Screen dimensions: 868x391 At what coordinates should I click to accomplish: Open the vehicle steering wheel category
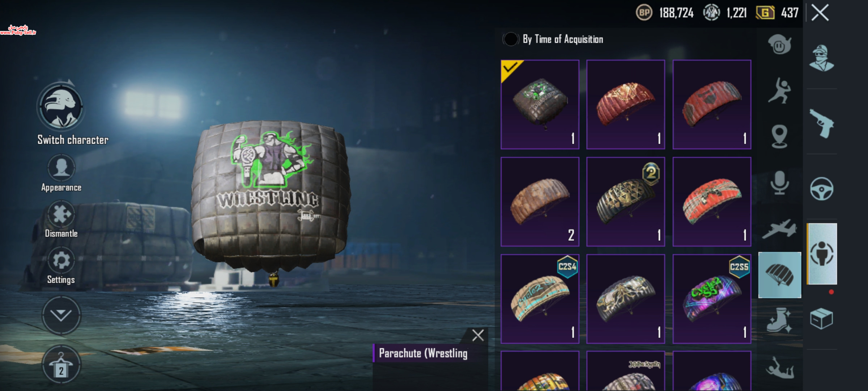coord(821,189)
